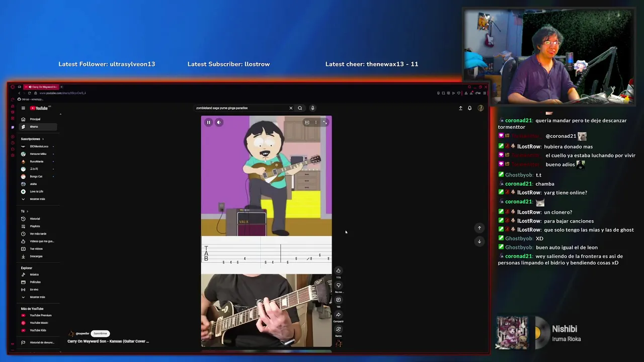Viewport: 644px width, 362px height.
Task: Open the channel name beside Suscribirse
Action: click(83, 333)
